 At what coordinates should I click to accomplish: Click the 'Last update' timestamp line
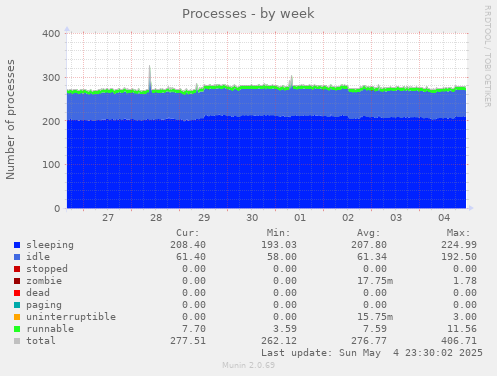click(x=372, y=353)
